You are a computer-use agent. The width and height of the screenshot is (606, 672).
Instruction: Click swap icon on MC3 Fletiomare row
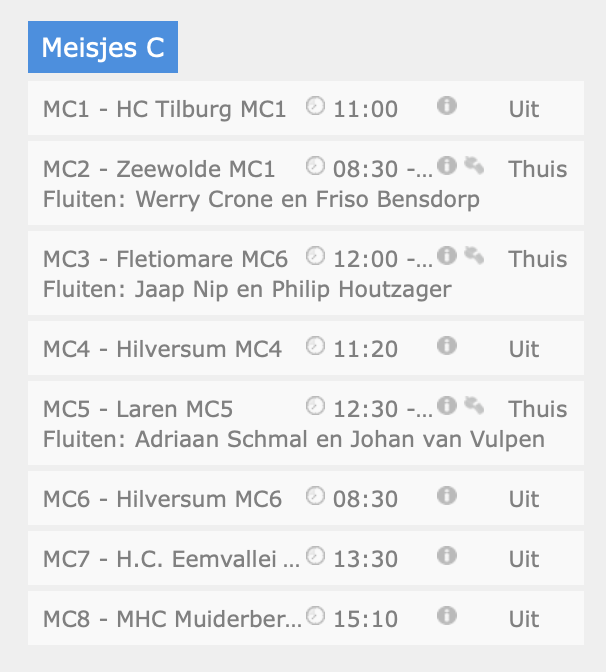pyautogui.click(x=474, y=256)
